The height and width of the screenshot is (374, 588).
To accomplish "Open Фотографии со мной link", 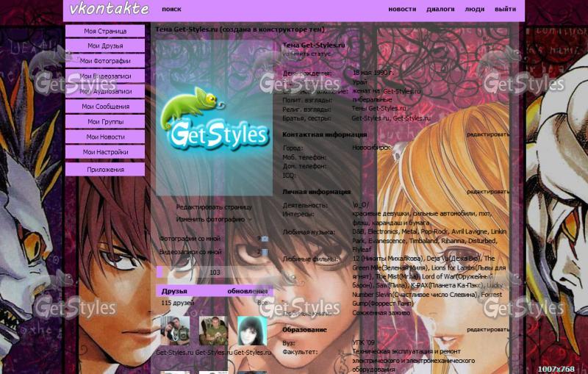I will coord(190,238).
